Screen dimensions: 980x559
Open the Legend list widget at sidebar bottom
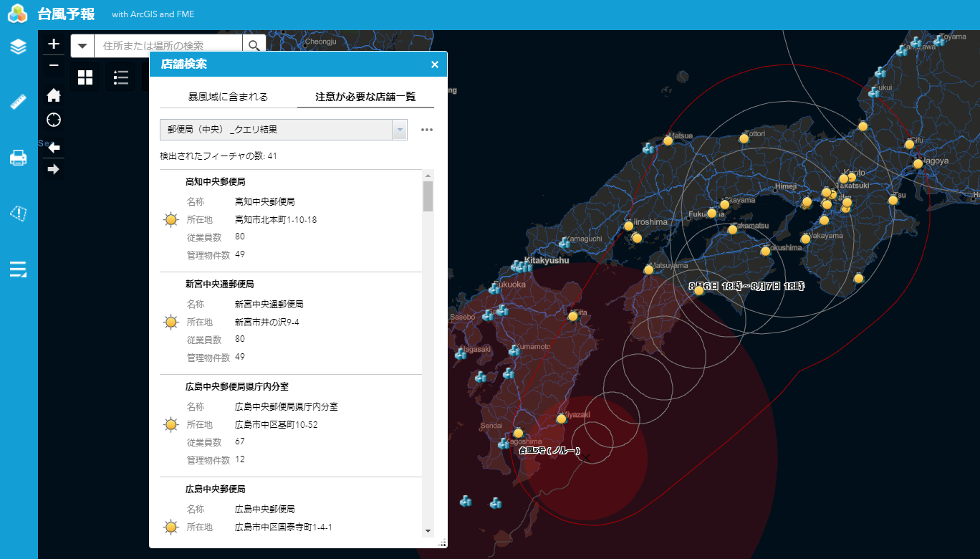click(x=17, y=269)
